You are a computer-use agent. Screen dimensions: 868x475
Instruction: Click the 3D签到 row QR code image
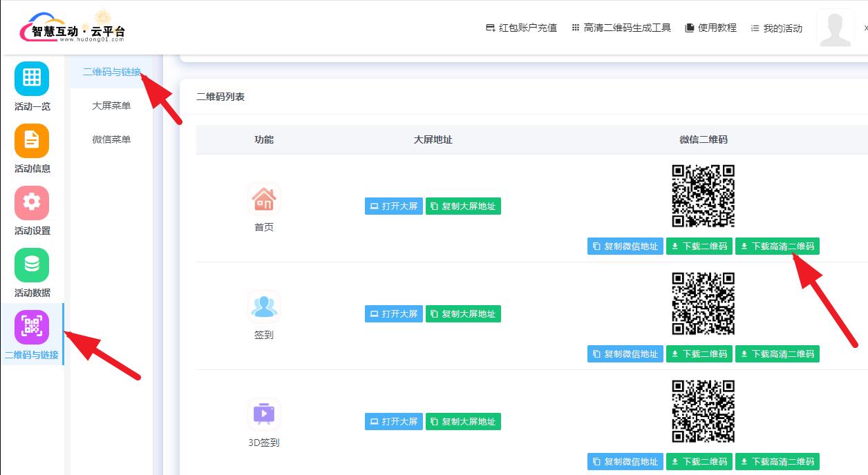click(x=704, y=411)
